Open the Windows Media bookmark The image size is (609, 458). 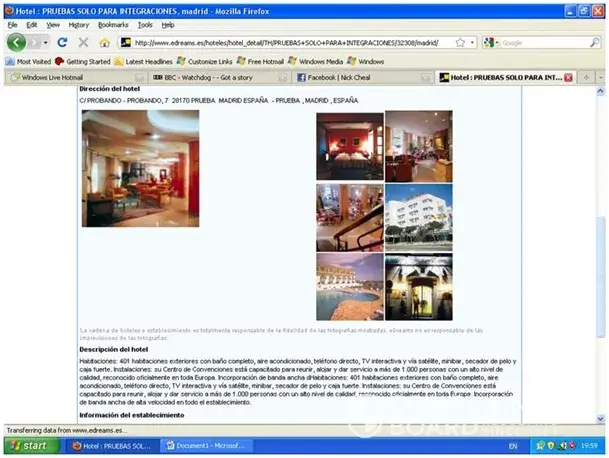(x=315, y=61)
